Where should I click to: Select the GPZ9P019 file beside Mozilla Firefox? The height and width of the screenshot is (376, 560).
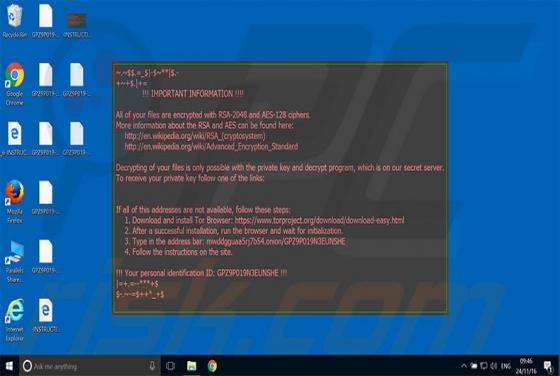[45, 197]
